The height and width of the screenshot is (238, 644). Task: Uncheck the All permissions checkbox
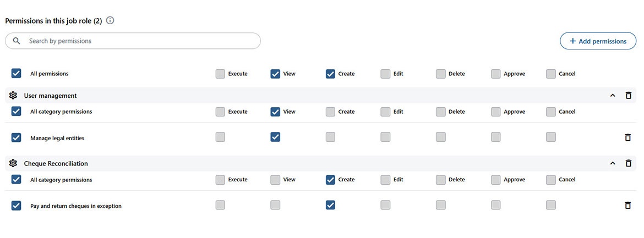[x=17, y=73]
